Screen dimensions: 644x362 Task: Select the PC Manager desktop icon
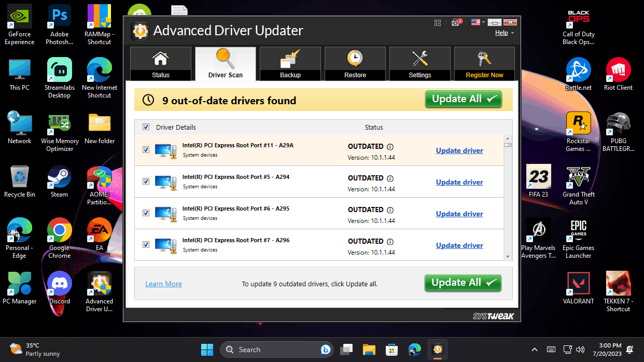(20, 288)
